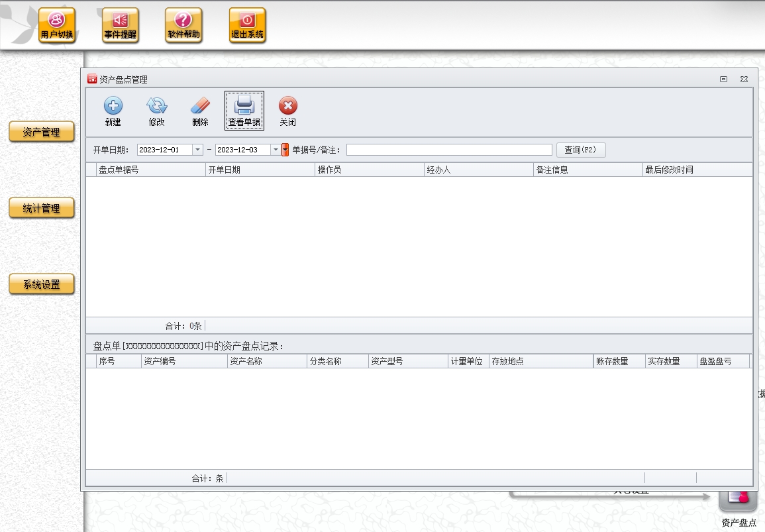Open the 统计管理 sidebar menu
The height and width of the screenshot is (532, 765).
click(x=42, y=208)
